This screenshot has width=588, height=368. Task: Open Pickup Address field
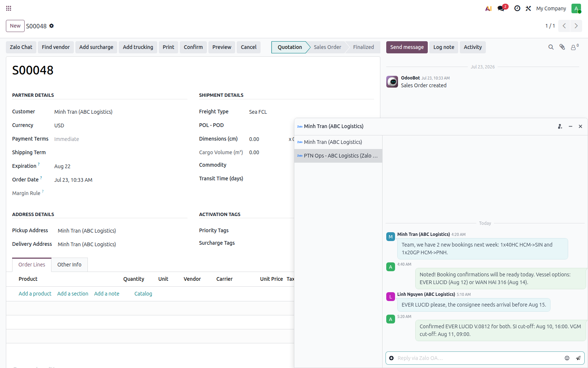point(122,231)
